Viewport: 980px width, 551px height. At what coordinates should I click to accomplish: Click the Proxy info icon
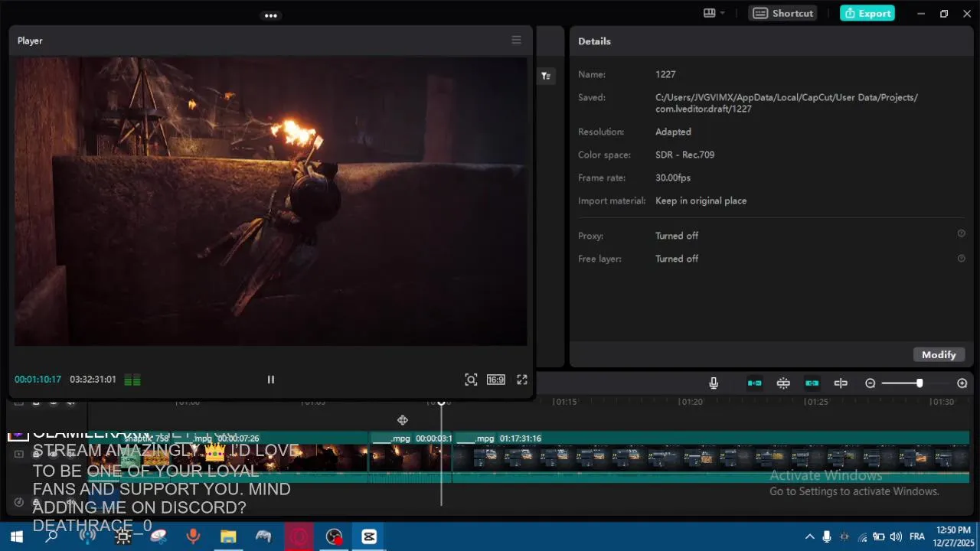point(962,233)
